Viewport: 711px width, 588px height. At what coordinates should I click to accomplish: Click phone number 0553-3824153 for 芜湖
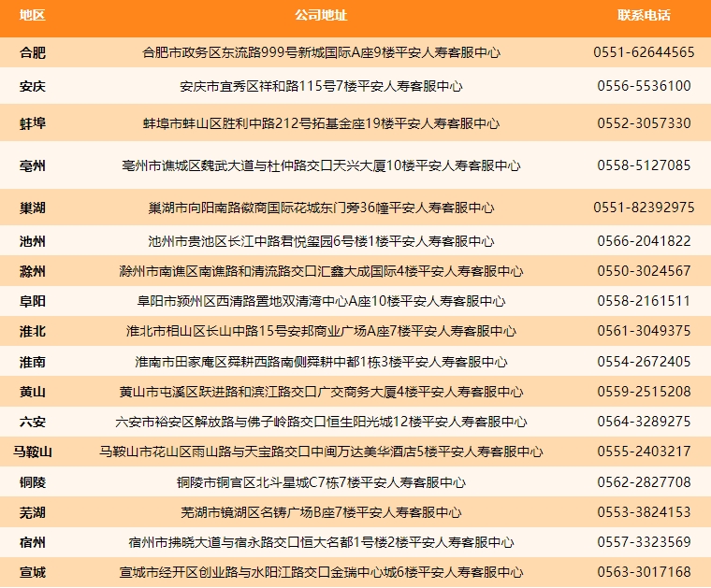pyautogui.click(x=644, y=512)
